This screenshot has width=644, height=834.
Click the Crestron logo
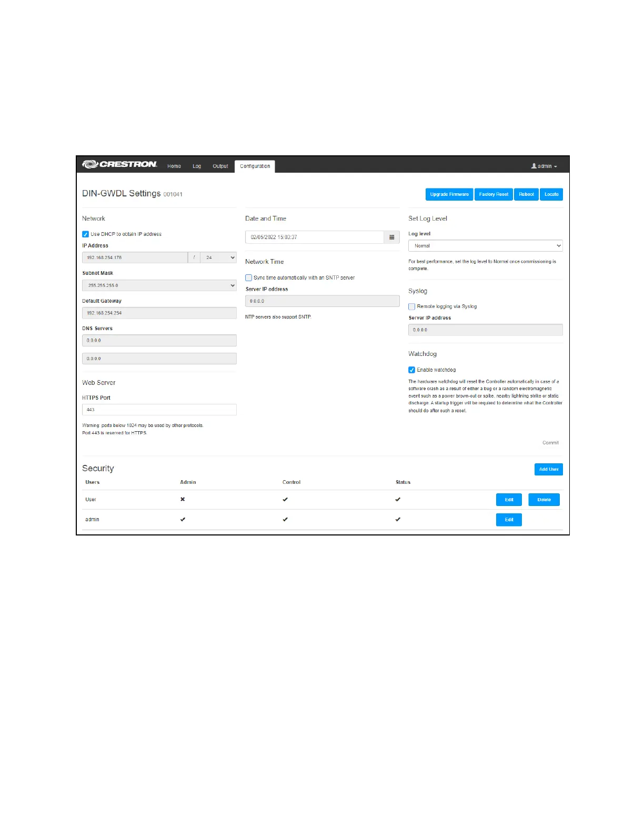[119, 164]
